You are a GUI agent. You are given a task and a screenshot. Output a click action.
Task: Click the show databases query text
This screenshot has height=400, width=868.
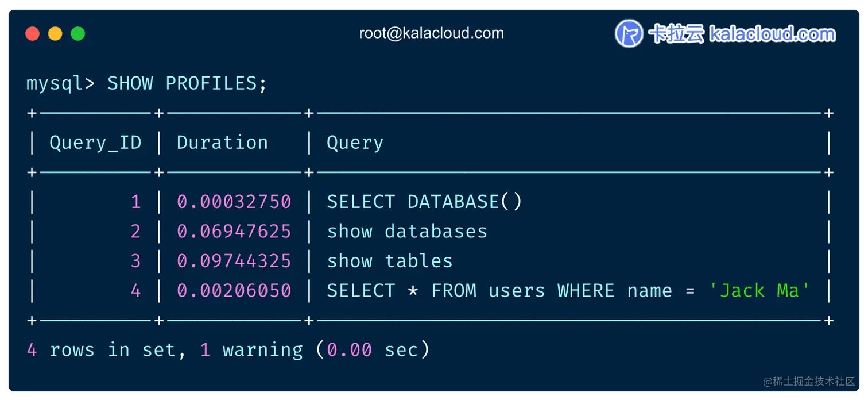point(407,231)
